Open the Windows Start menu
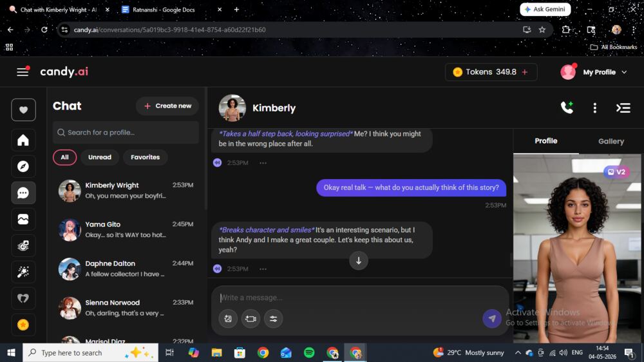The image size is (644, 362). click(x=11, y=352)
